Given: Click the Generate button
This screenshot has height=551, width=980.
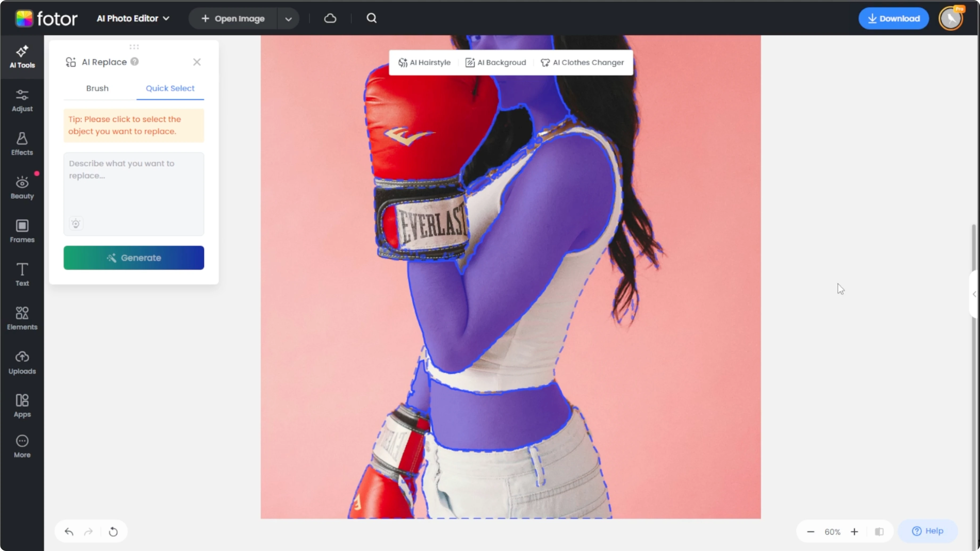Looking at the screenshot, I should coord(134,258).
